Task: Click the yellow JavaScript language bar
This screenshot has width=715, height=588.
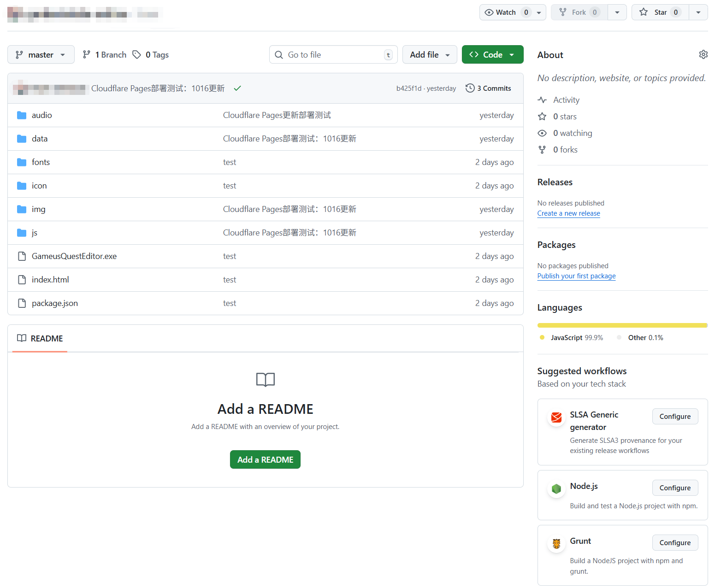Action: point(622,325)
